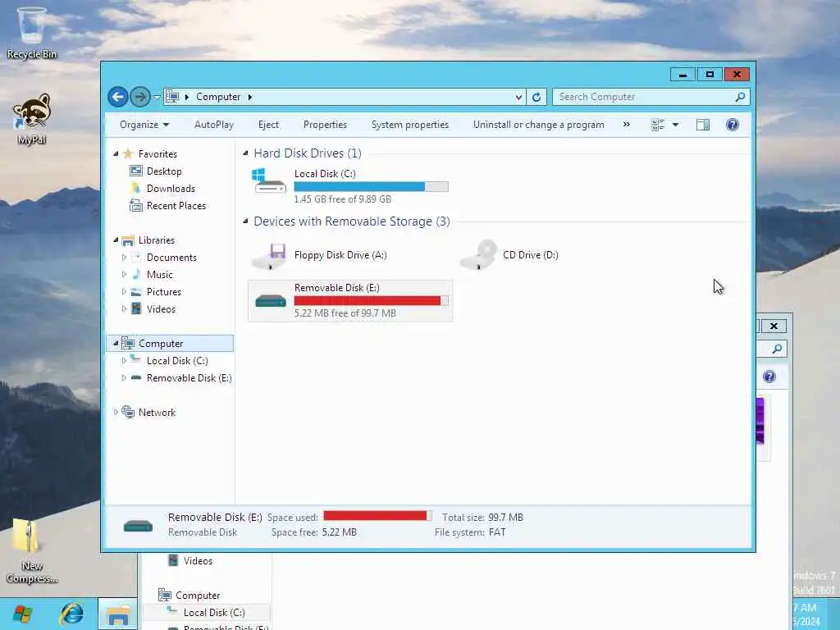Image resolution: width=840 pixels, height=630 pixels.
Task: Select Local Disk (C:) in background window
Action: coord(214,612)
